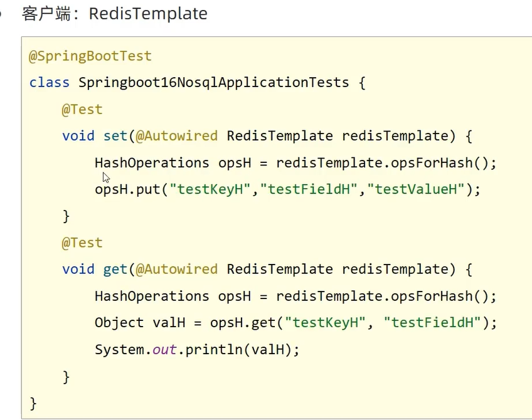Click the "testFieldH" string in opsH.put

point(307,189)
